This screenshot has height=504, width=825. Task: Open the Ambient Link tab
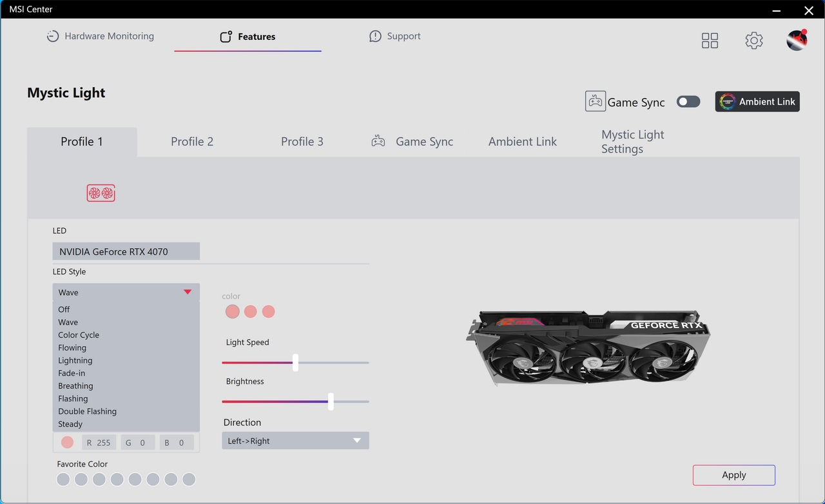click(x=523, y=142)
